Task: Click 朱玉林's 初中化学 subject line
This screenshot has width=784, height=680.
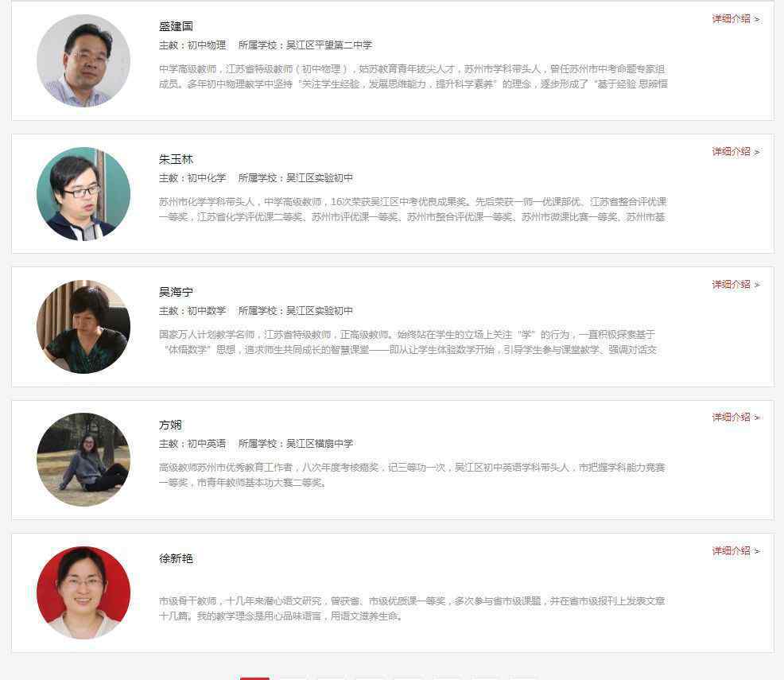Action: click(x=192, y=178)
